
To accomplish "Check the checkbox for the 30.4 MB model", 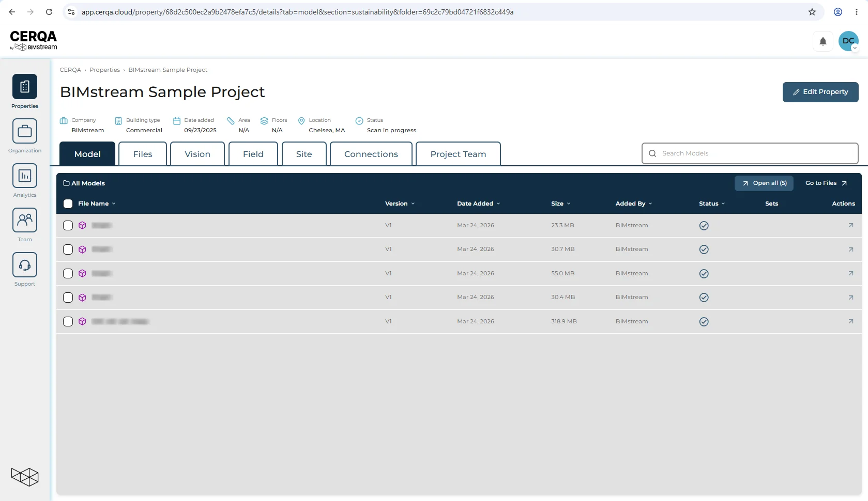I will [68, 298].
